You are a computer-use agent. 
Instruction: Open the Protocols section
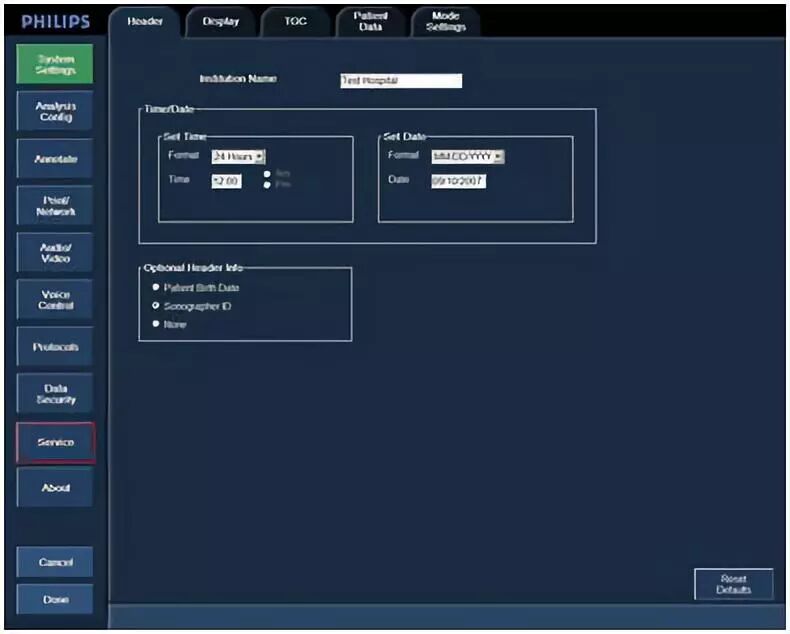54,347
